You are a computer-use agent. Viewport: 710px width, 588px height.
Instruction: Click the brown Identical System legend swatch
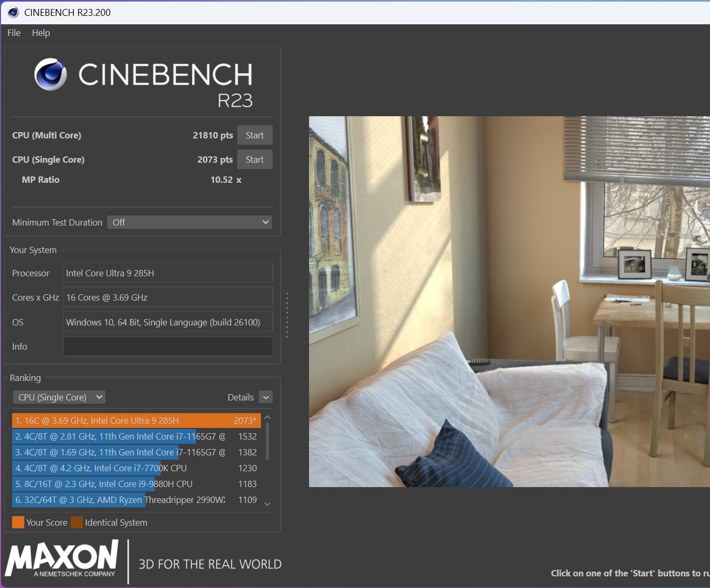77,522
